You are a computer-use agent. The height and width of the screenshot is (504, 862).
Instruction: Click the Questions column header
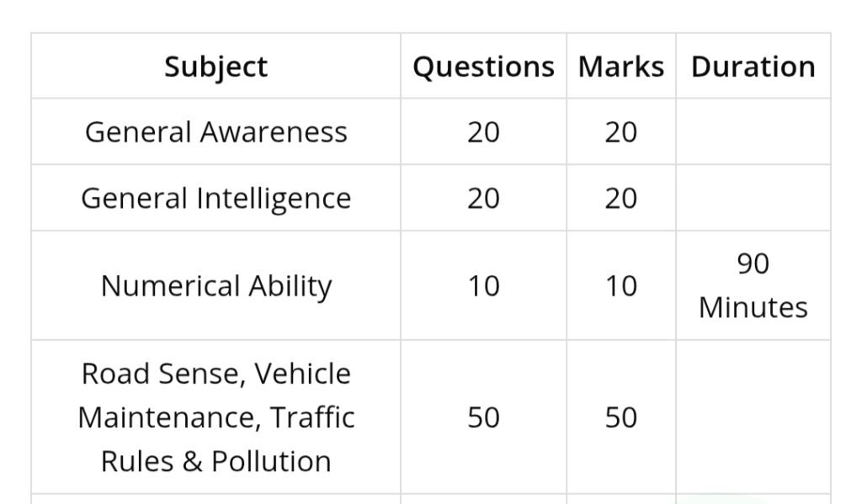pos(483,66)
